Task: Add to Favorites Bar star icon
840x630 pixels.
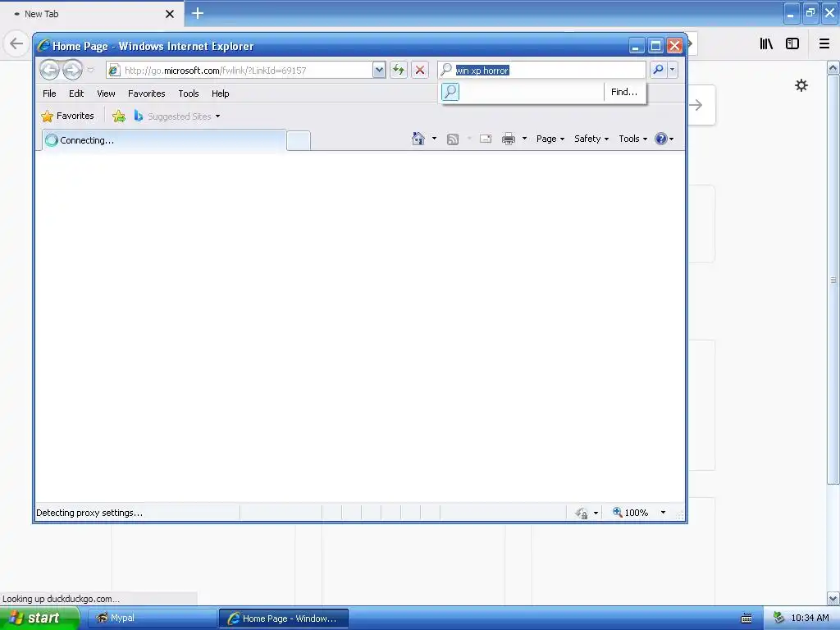Action: [x=119, y=116]
